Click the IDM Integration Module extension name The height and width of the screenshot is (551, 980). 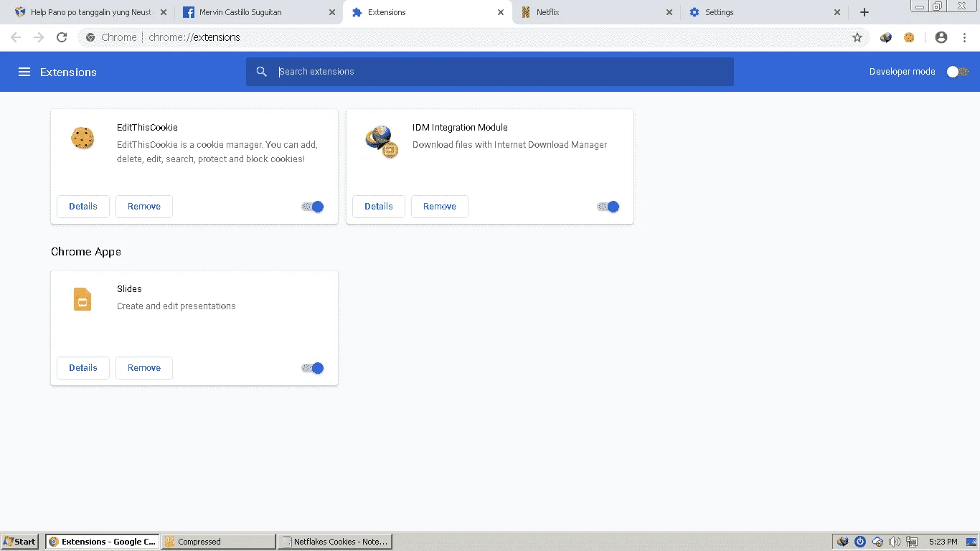[x=460, y=128]
